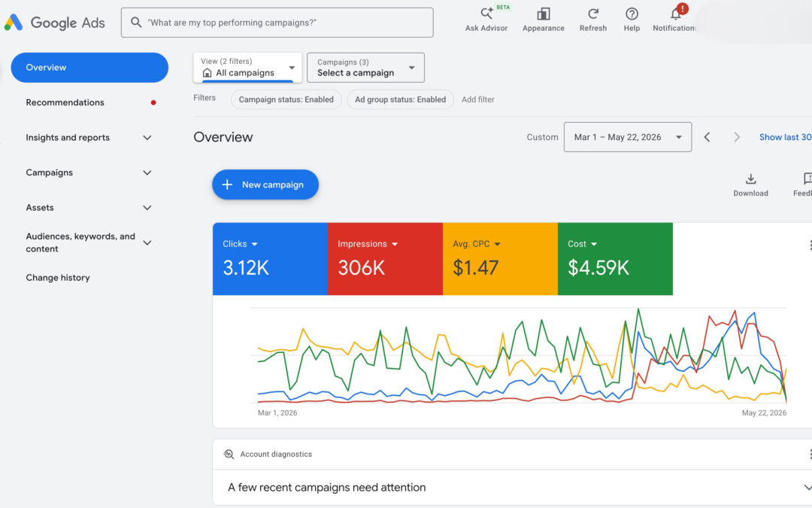Open Recommendations page
The width and height of the screenshot is (812, 508).
(x=65, y=102)
